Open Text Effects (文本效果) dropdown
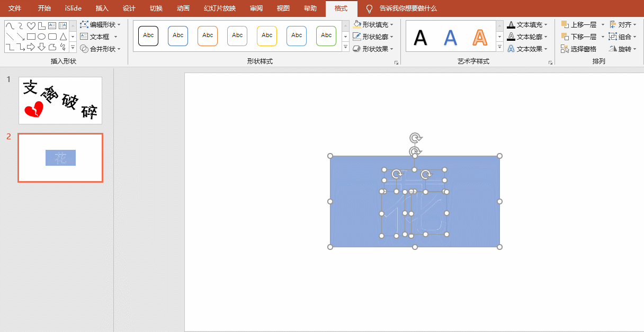The width and height of the screenshot is (644, 332). click(x=527, y=49)
